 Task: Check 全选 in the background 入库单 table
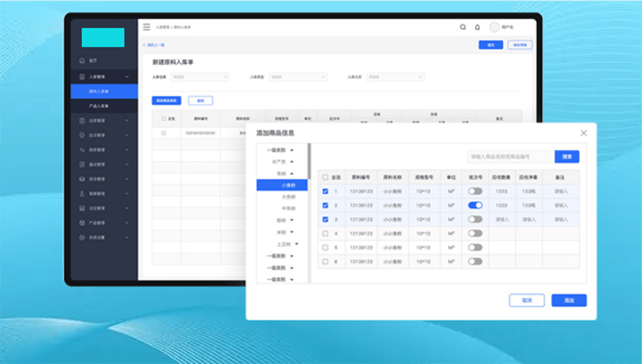[164, 119]
